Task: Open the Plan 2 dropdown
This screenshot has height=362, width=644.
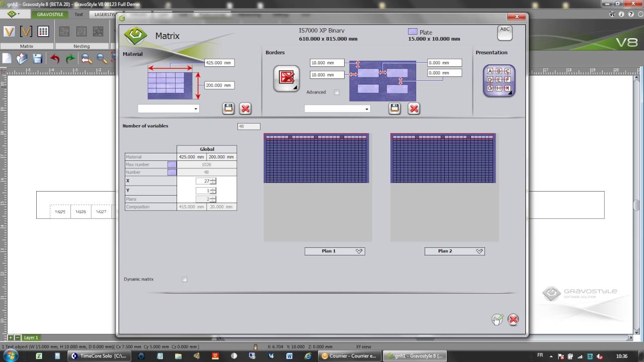Action: tap(454, 251)
